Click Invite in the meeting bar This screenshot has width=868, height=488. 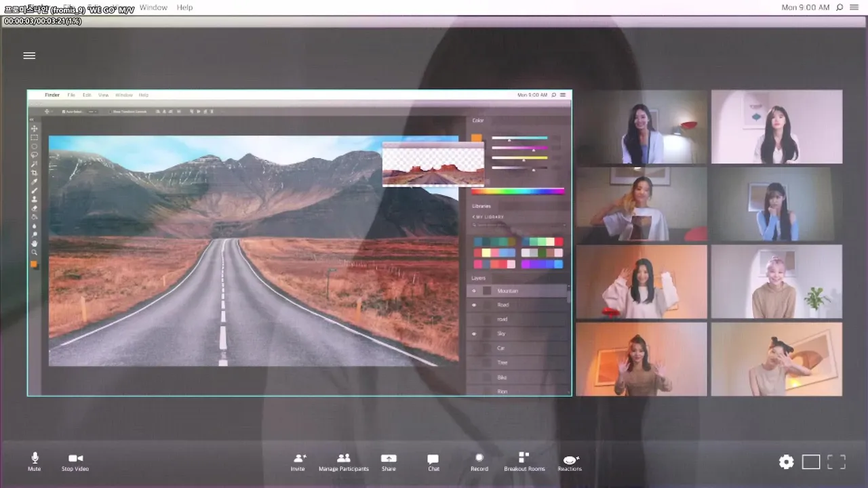(298, 462)
